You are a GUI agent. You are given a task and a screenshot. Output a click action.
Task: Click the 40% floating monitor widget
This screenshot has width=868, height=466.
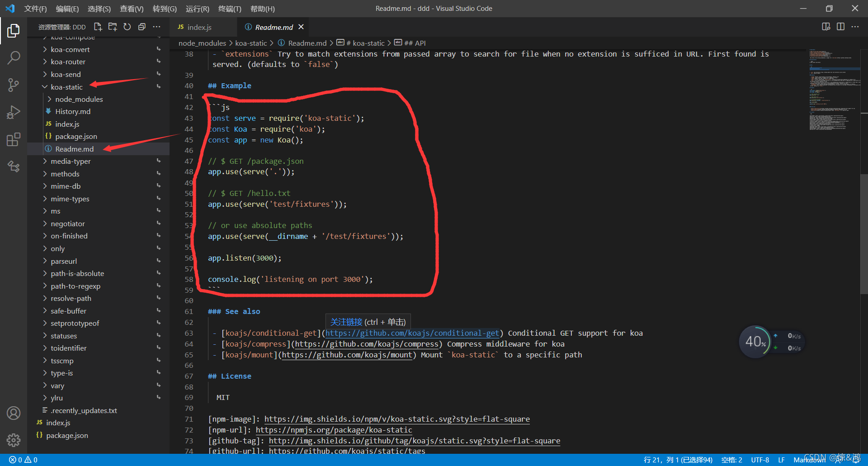pos(755,342)
